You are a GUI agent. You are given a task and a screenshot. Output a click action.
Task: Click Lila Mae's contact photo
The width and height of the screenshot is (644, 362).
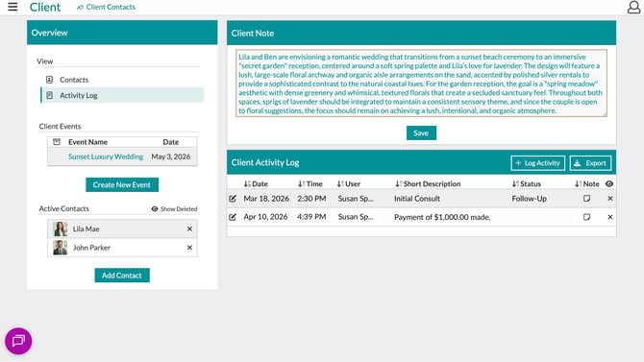pos(60,229)
